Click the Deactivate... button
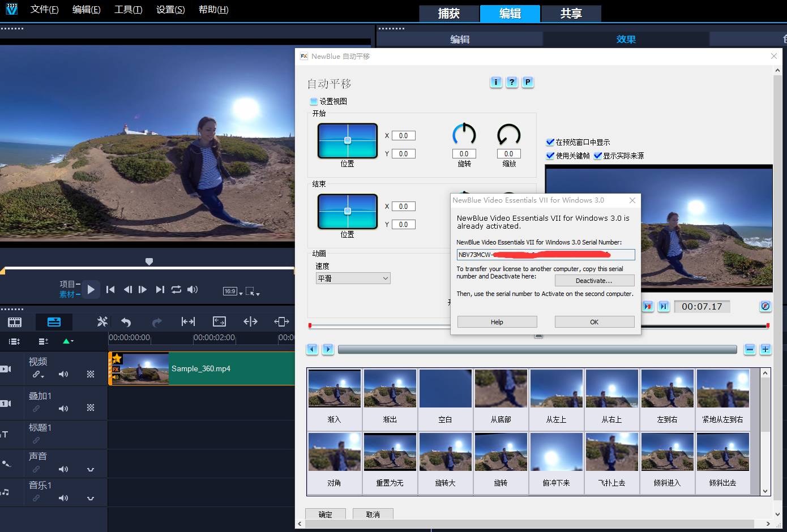The width and height of the screenshot is (787, 532). (594, 281)
